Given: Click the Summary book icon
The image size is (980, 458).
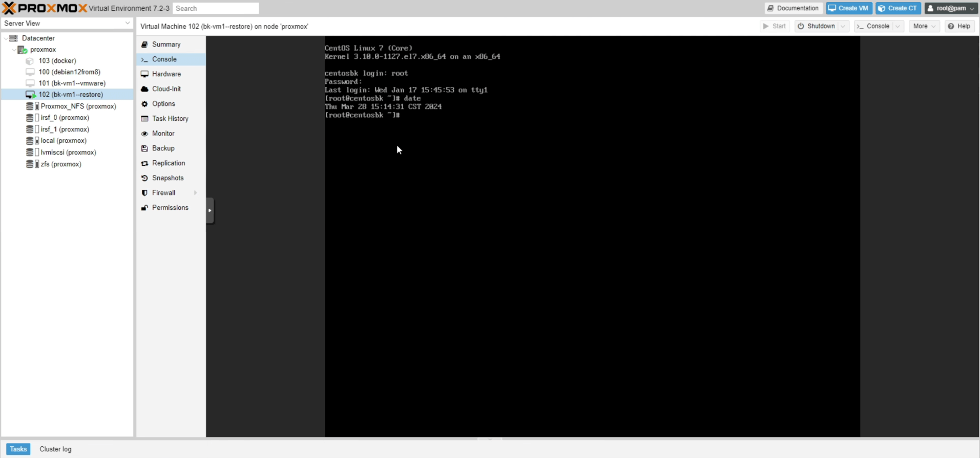Looking at the screenshot, I should 144,45.
